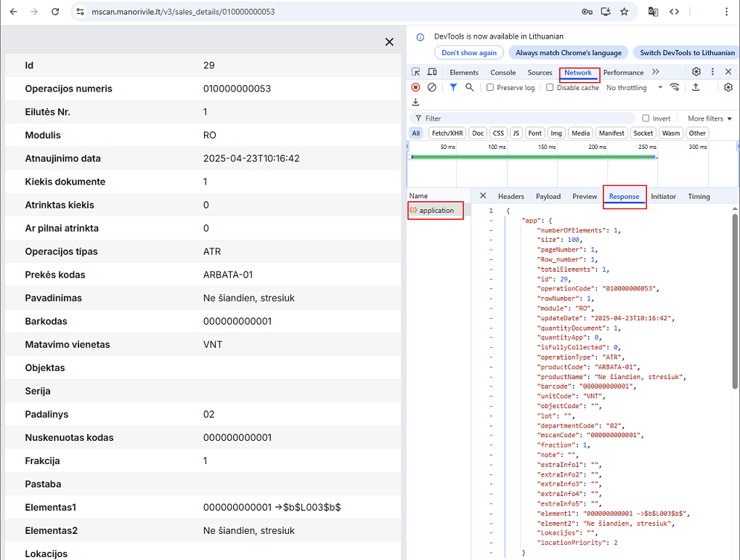The image size is (740, 560).
Task: Check the Disable cache option
Action: tap(550, 87)
